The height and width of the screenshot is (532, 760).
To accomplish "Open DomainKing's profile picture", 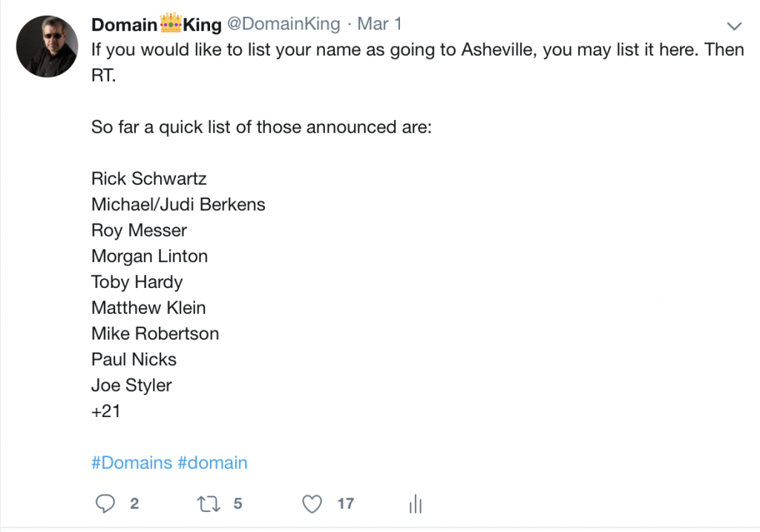I will point(47,47).
